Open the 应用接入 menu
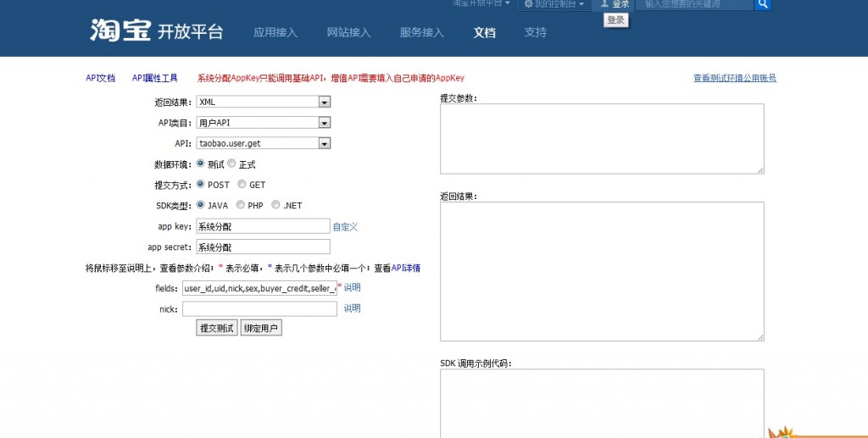The height and width of the screenshot is (438, 868). (275, 33)
